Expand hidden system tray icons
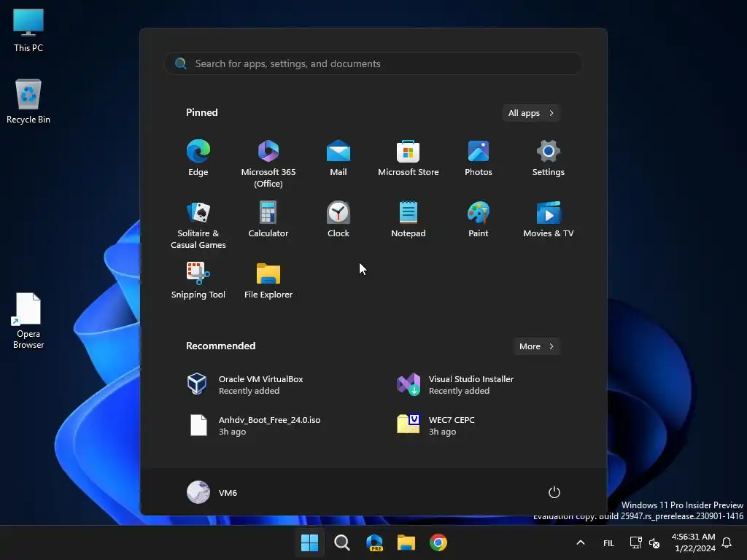Viewport: 747px width, 560px height. pyautogui.click(x=580, y=542)
